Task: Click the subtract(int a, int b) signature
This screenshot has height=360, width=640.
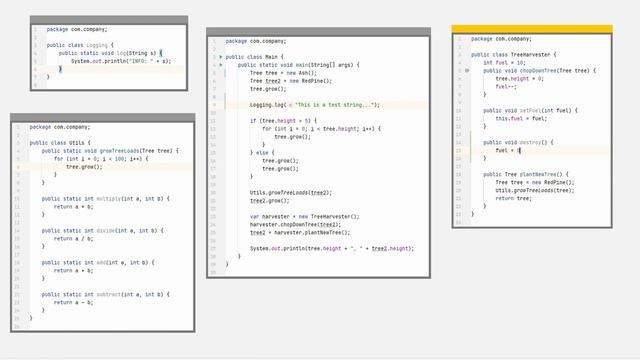Action: pyautogui.click(x=105, y=294)
